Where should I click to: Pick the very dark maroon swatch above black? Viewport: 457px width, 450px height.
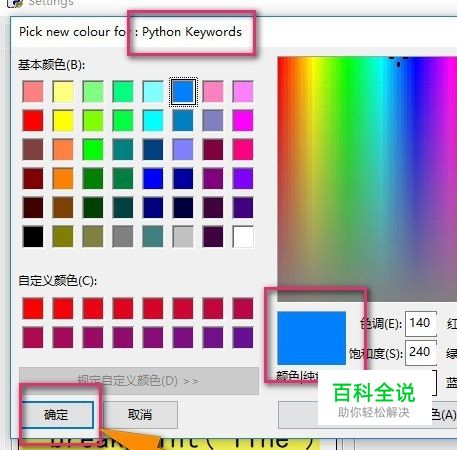click(x=33, y=207)
